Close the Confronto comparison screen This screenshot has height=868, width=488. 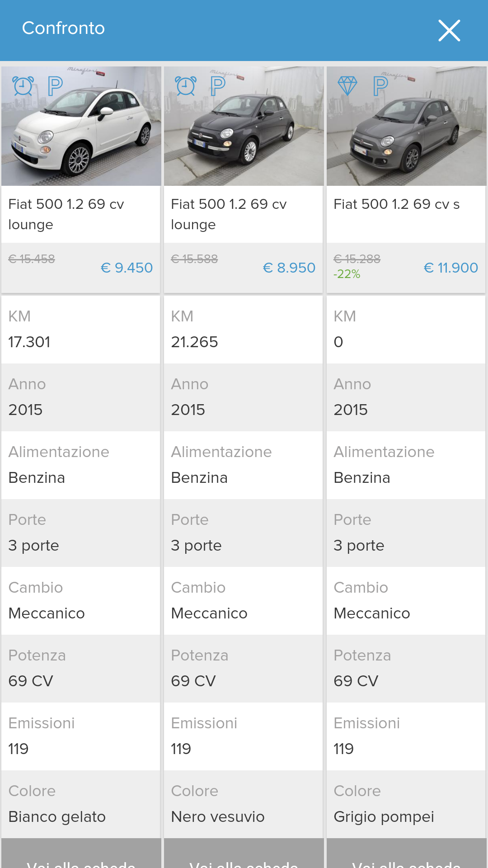tap(449, 30)
